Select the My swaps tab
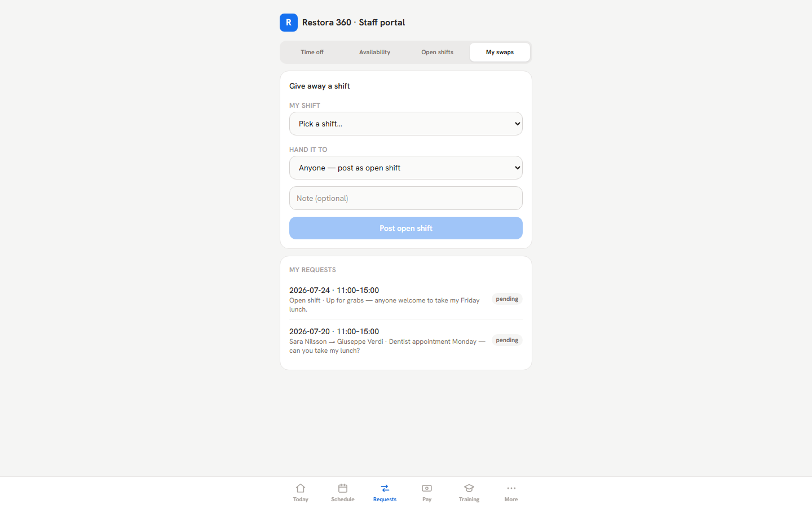Image resolution: width=812 pixels, height=508 pixels. coord(500,52)
